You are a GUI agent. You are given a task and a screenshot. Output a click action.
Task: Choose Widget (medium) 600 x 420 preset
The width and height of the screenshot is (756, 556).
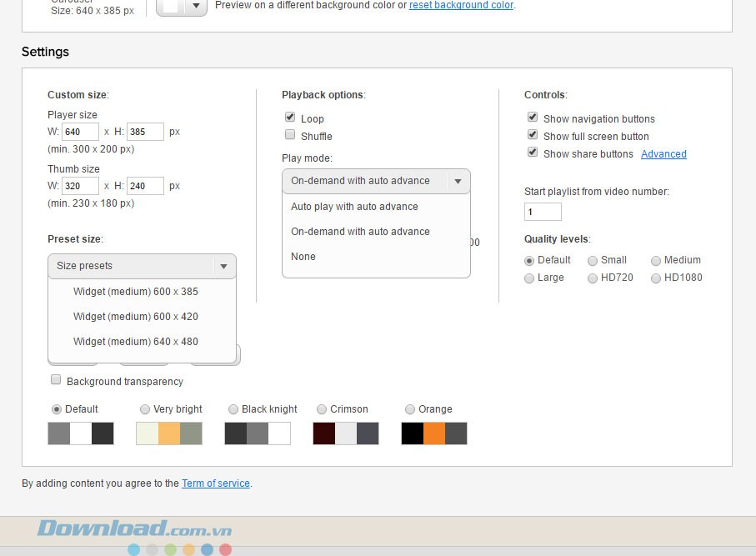136,317
